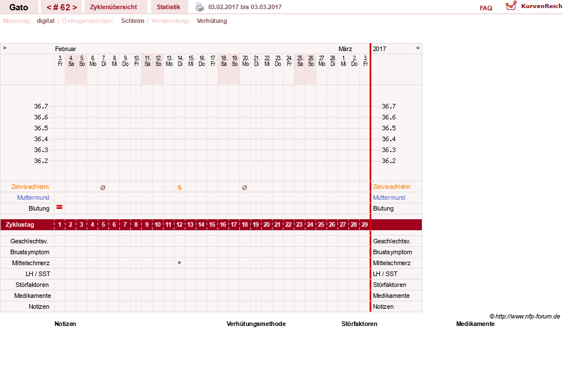The width and height of the screenshot is (563, 392).
Task: Click the digital measurement value
Action: point(45,21)
